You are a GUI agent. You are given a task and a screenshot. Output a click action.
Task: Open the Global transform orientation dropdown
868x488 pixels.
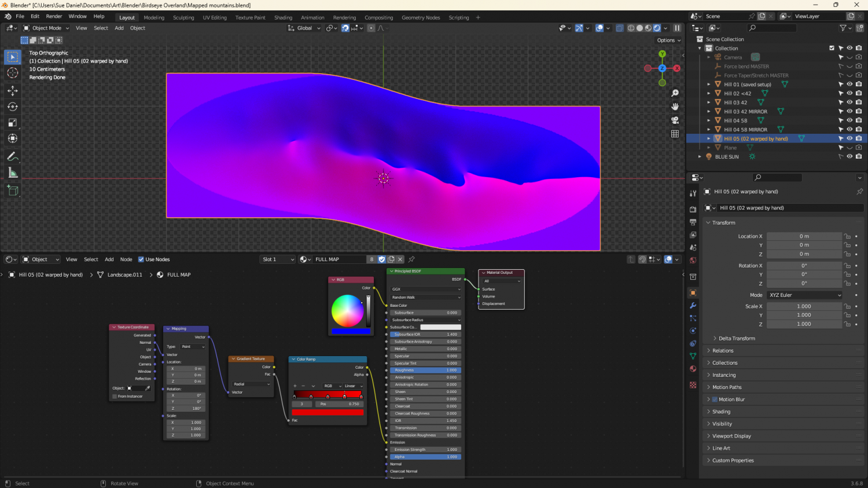(304, 28)
